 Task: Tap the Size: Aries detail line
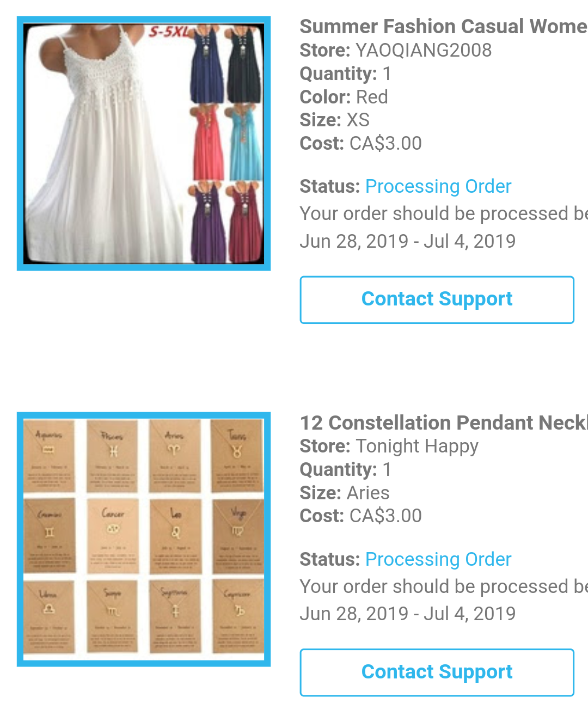(345, 493)
